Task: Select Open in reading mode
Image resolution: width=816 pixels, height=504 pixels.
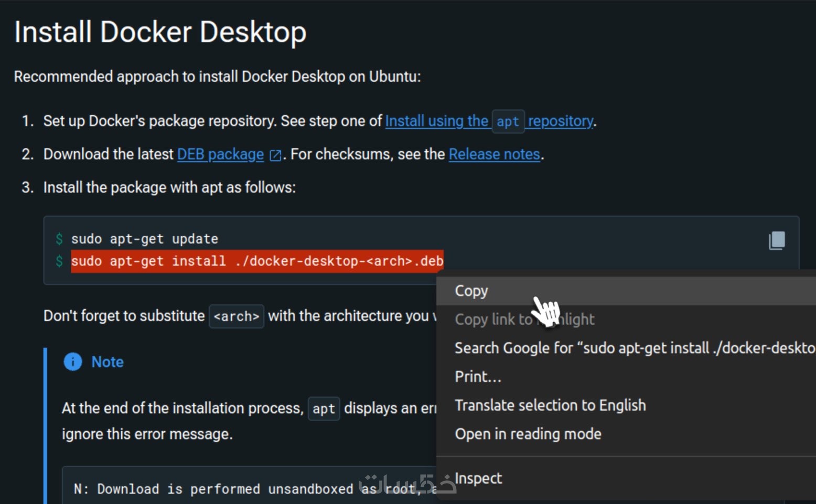Action: click(528, 434)
